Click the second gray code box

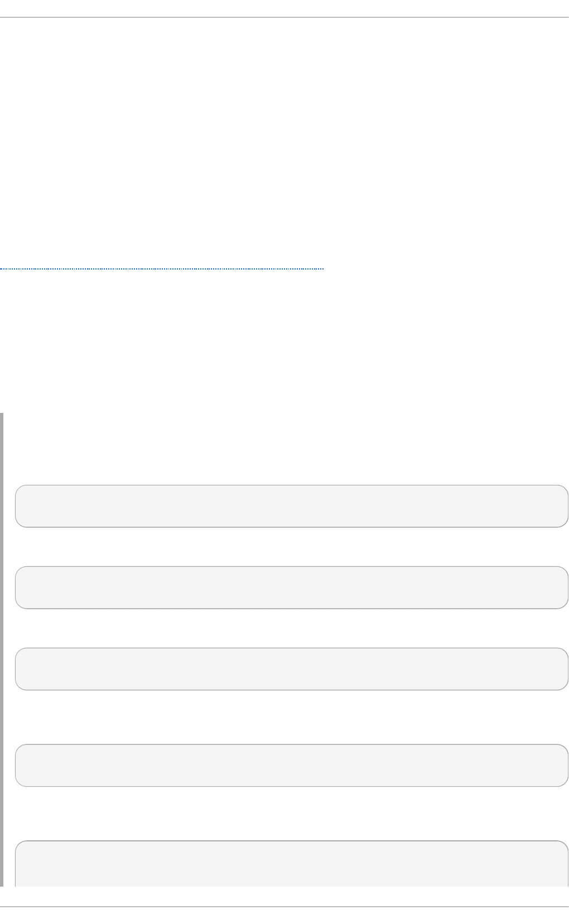(291, 588)
